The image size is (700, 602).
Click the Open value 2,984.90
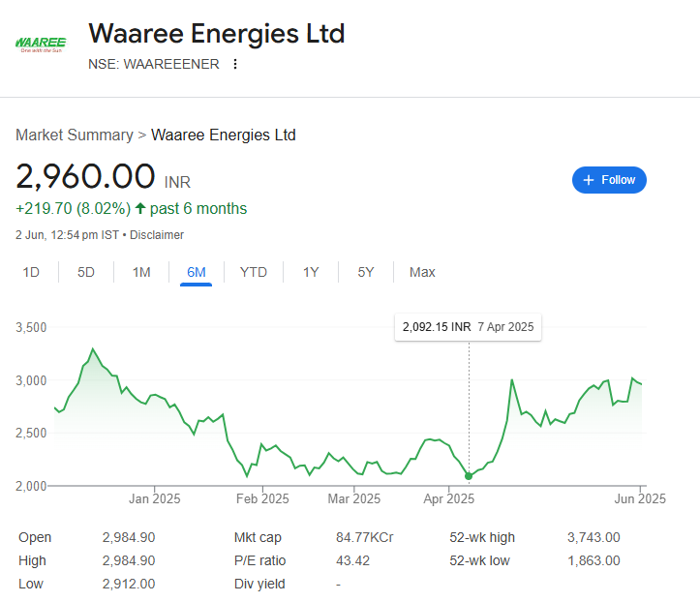pos(129,537)
